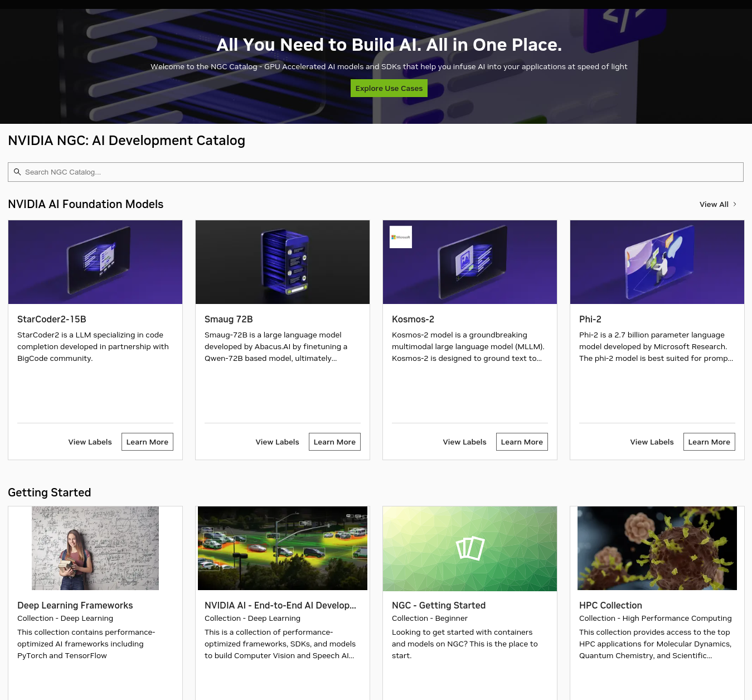Click the Explore Use Cases button
This screenshot has height=700, width=752.
tap(389, 88)
